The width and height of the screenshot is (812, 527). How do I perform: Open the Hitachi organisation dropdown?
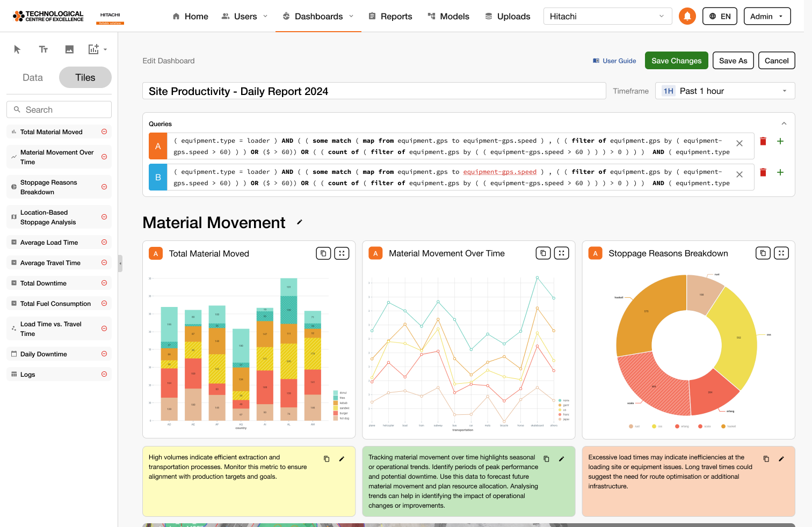point(607,16)
